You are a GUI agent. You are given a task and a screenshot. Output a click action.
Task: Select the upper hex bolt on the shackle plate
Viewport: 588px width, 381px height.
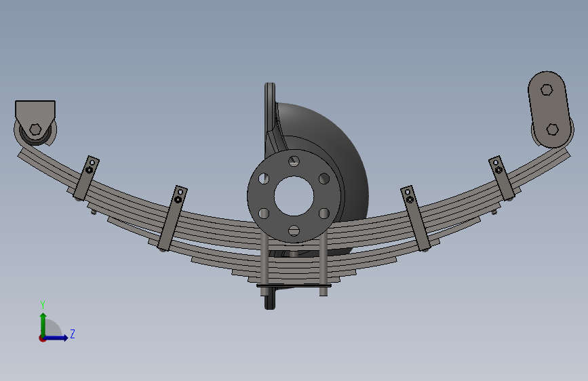[547, 89]
